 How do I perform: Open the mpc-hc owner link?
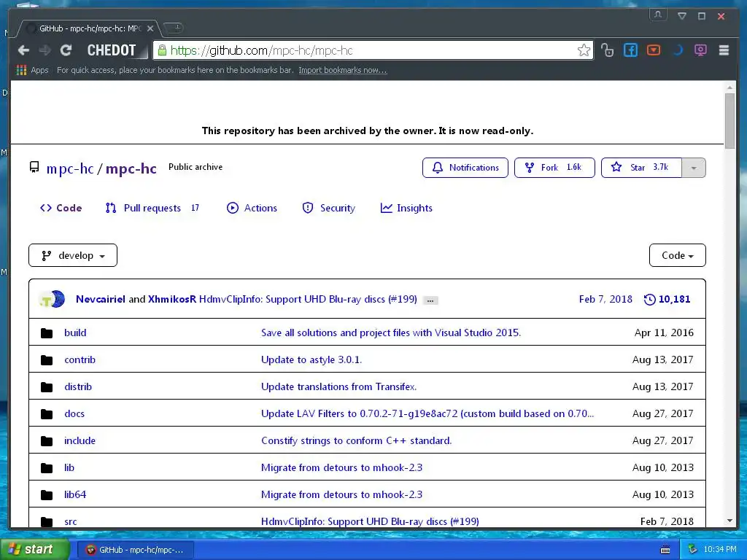(70, 168)
